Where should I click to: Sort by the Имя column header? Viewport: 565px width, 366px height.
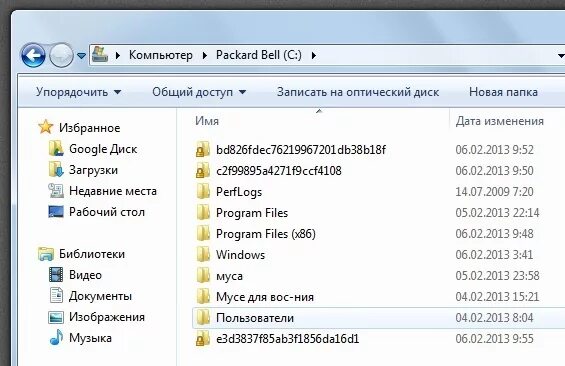207,121
